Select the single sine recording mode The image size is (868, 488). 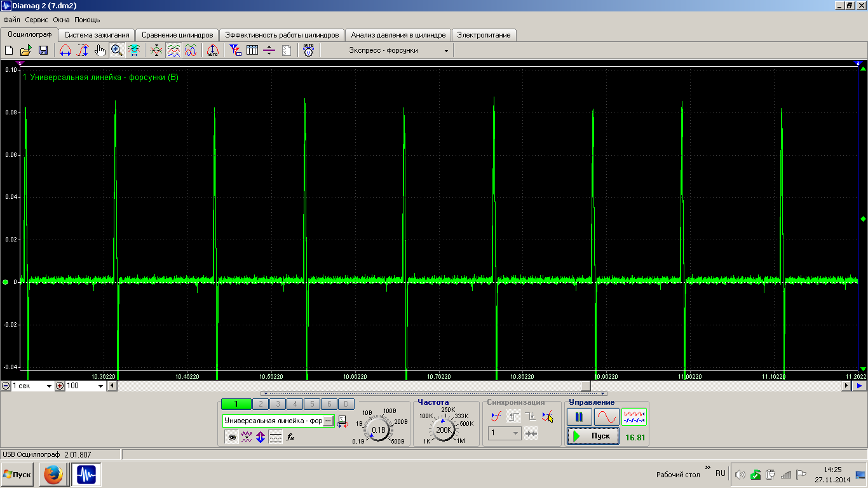[x=606, y=417]
